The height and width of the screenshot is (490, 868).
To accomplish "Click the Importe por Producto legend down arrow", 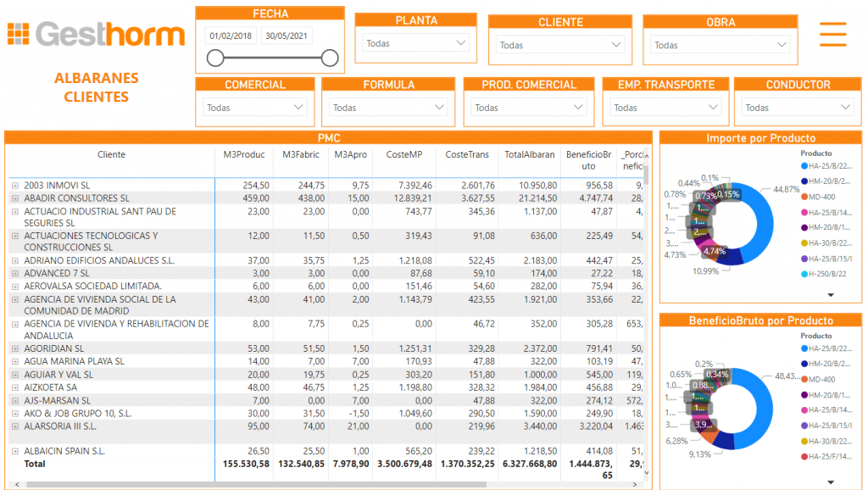I will (x=830, y=295).
